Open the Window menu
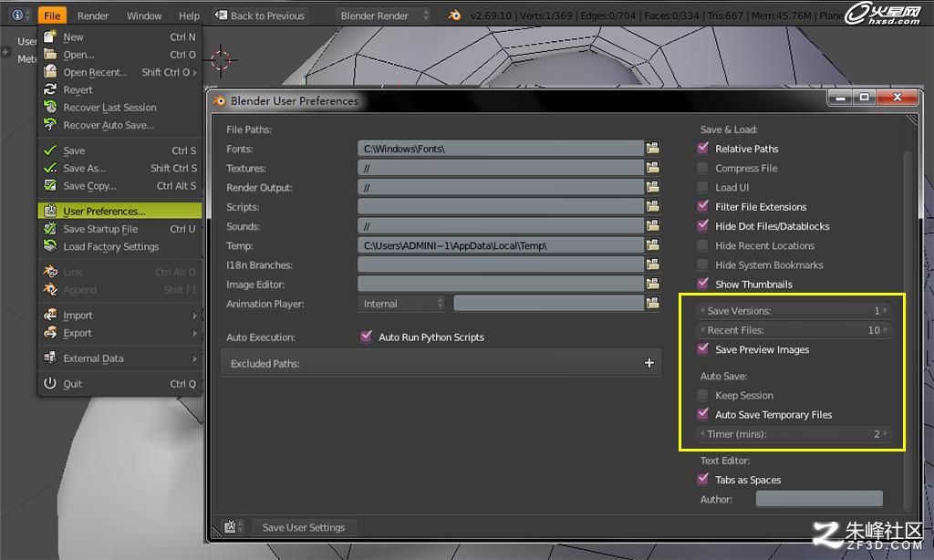 coord(144,16)
